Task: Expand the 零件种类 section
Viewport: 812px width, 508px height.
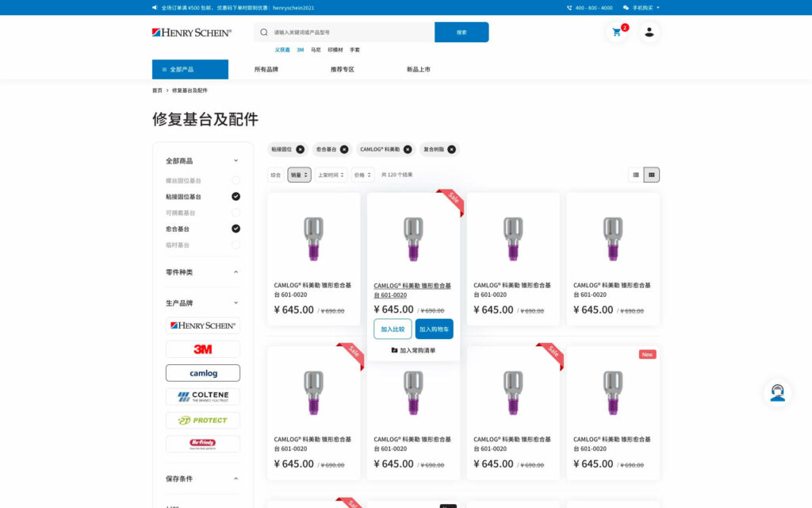Action: (236, 272)
